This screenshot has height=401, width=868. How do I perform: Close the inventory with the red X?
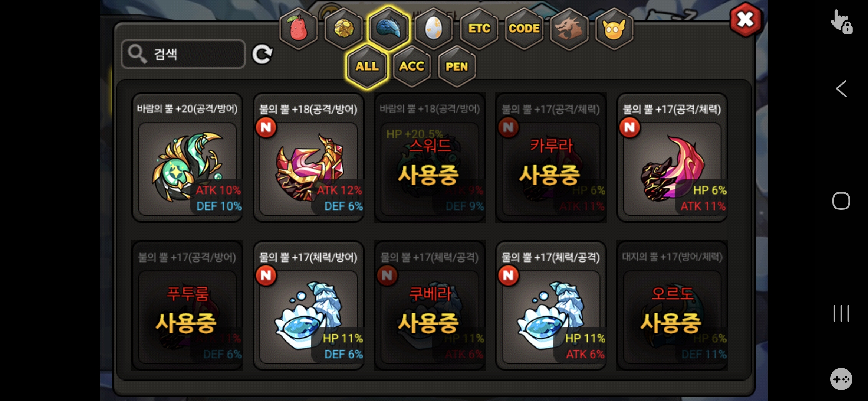(745, 20)
